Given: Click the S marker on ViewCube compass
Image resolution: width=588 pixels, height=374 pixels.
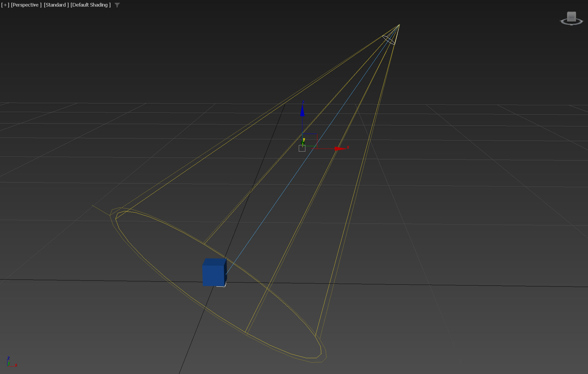Looking at the screenshot, I should pyautogui.click(x=572, y=24).
